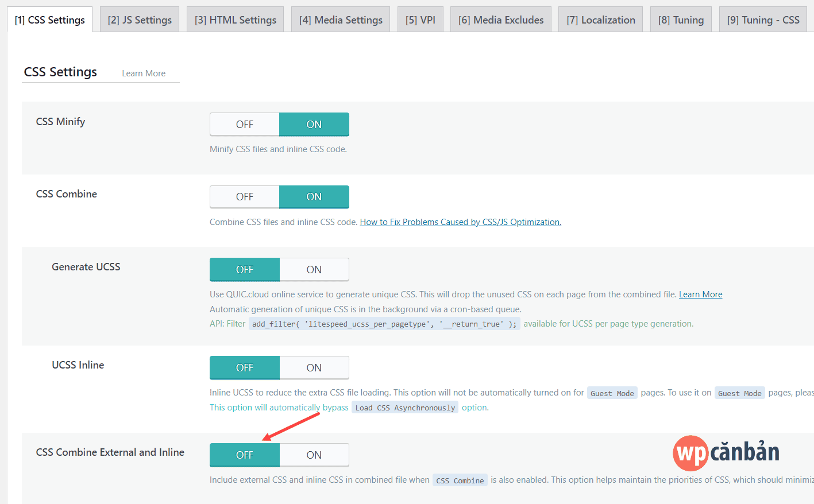Click the CSS Minify setting label
This screenshot has height=504, width=814.
(x=60, y=122)
